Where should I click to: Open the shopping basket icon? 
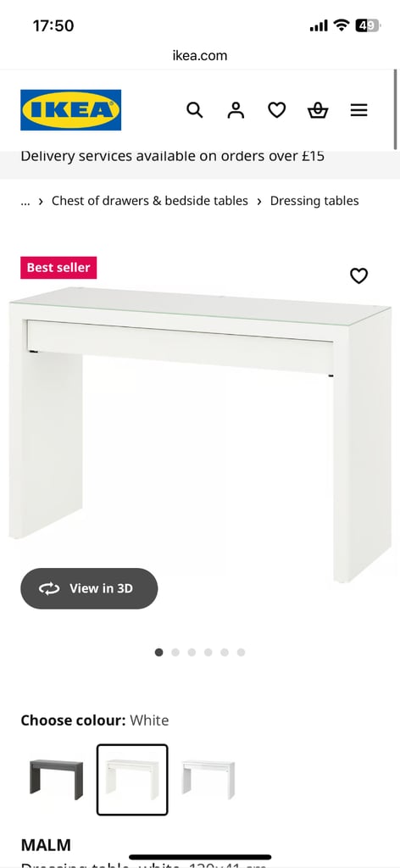point(318,111)
